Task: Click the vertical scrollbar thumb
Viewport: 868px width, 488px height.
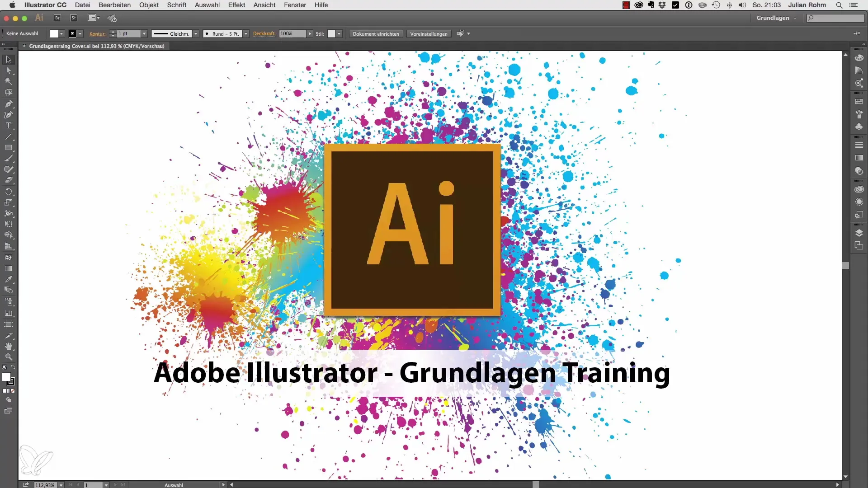Action: click(845, 266)
